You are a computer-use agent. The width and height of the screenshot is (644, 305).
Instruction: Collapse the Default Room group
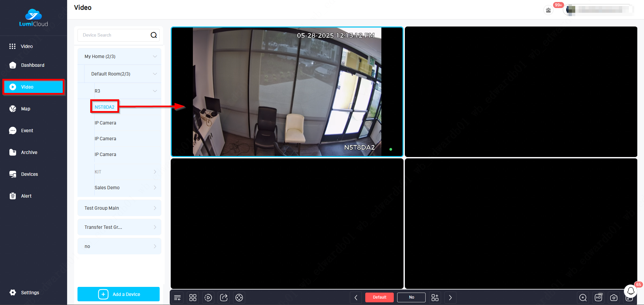coord(155,74)
